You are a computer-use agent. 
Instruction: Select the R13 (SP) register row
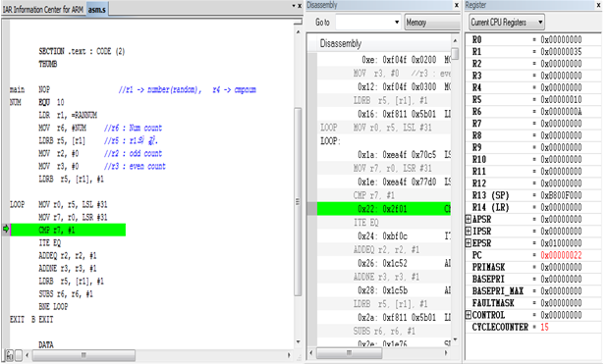click(533, 195)
